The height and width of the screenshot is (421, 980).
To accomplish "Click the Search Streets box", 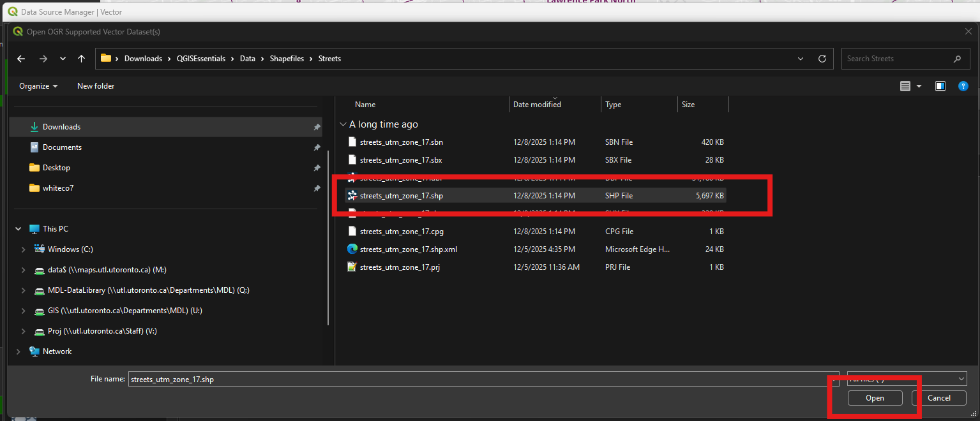I will coord(904,59).
